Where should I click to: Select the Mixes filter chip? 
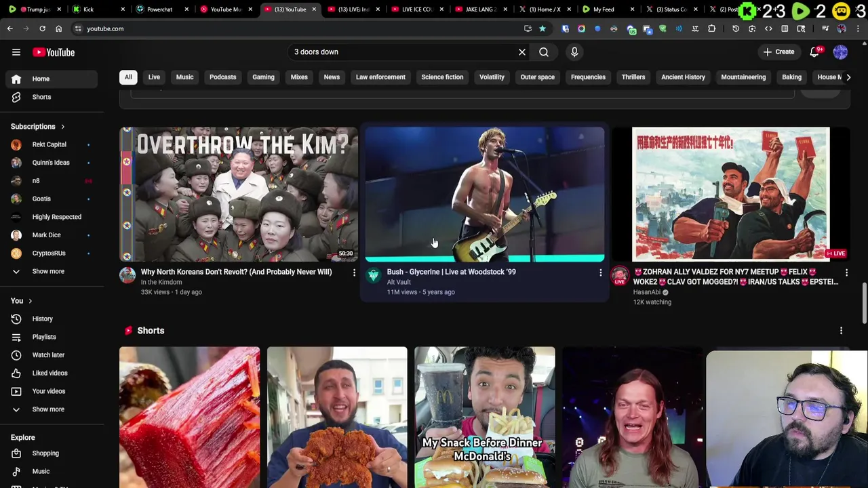click(299, 77)
